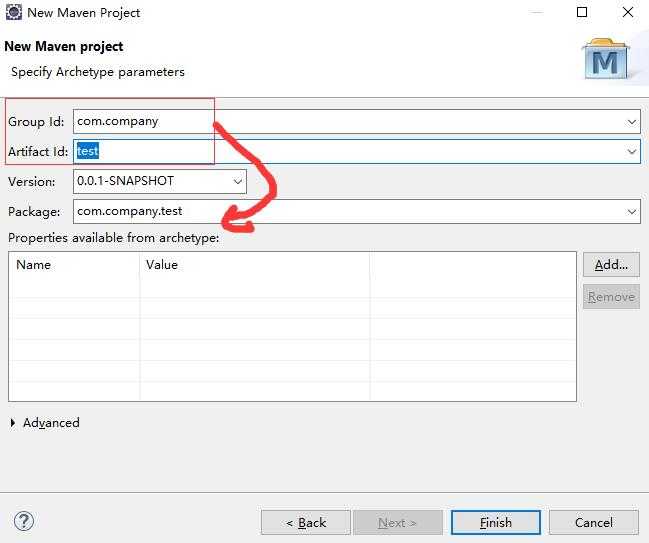Click the Cancel button
The image size is (649, 543).
(x=594, y=523)
